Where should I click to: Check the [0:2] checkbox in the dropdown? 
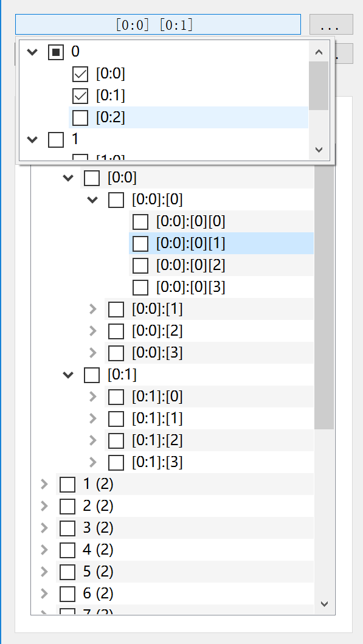tap(80, 117)
